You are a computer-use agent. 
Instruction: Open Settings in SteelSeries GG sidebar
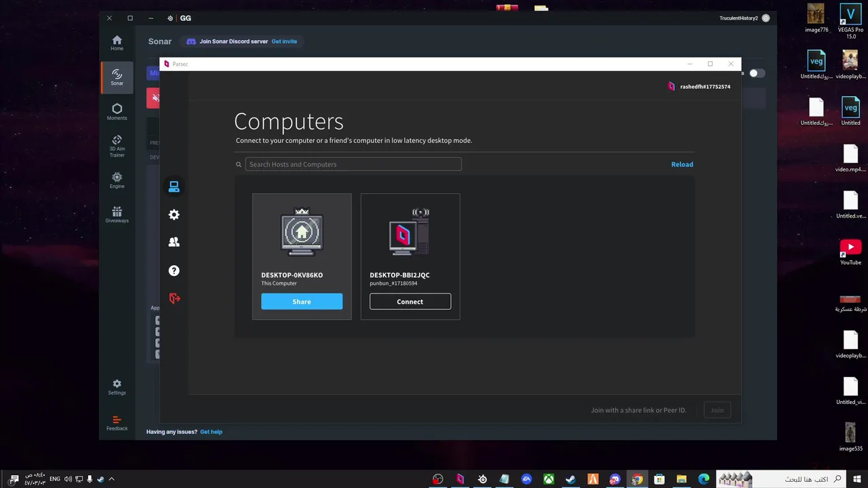click(x=117, y=387)
